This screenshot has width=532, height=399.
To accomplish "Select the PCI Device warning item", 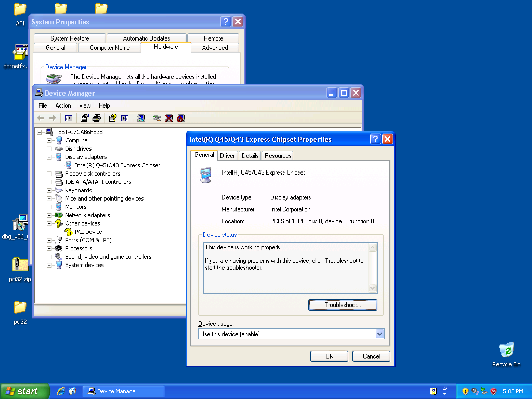I will [x=88, y=232].
